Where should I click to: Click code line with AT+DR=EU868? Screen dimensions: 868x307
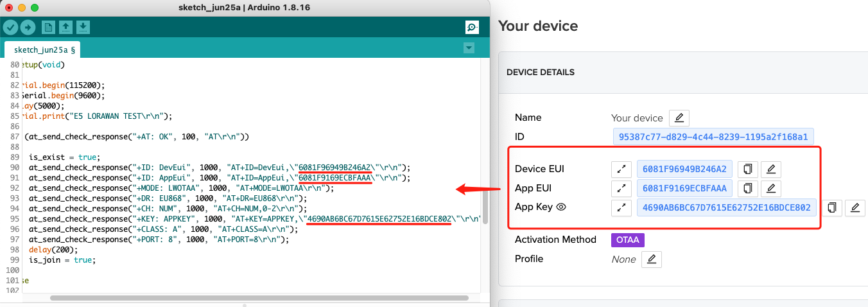(168, 198)
